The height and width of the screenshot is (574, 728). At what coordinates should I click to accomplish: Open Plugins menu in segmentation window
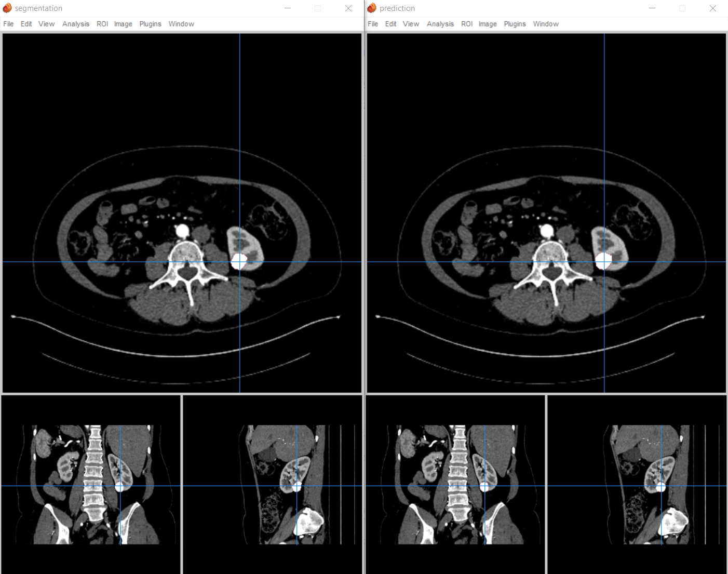(150, 24)
